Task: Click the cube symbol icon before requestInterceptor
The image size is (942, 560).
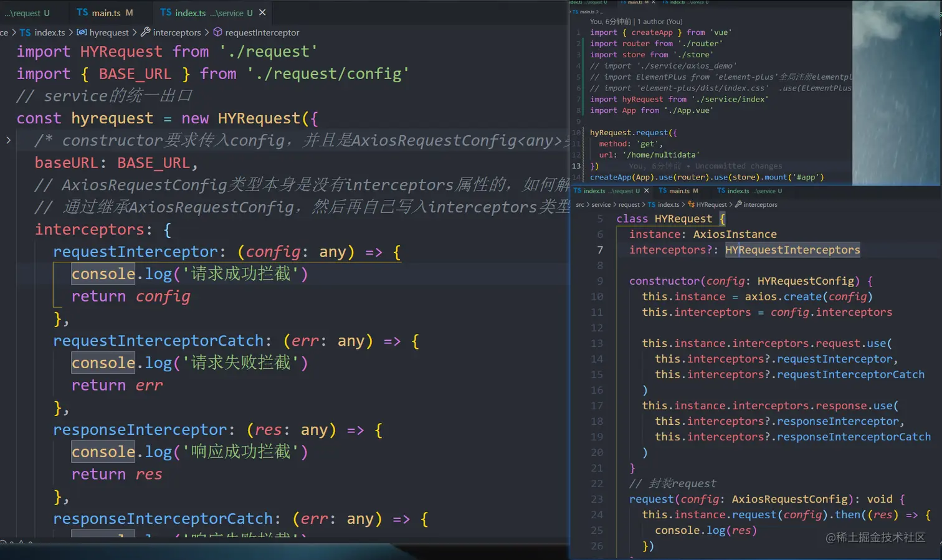Action: click(x=219, y=32)
